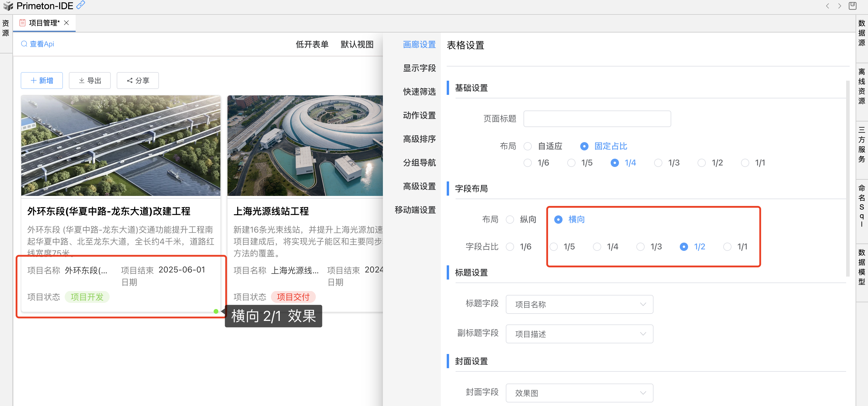Select the 自适应 layout radio button
The image size is (868, 406).
[528, 146]
